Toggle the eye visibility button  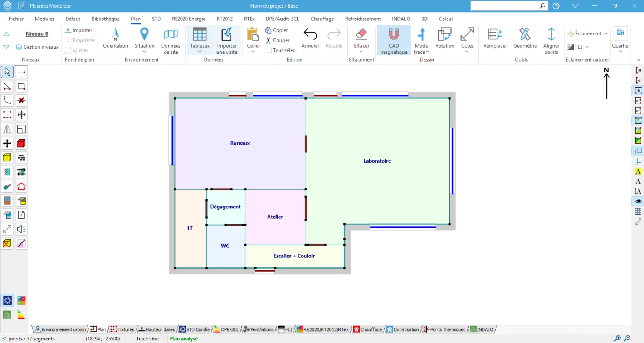pyautogui.click(x=638, y=201)
